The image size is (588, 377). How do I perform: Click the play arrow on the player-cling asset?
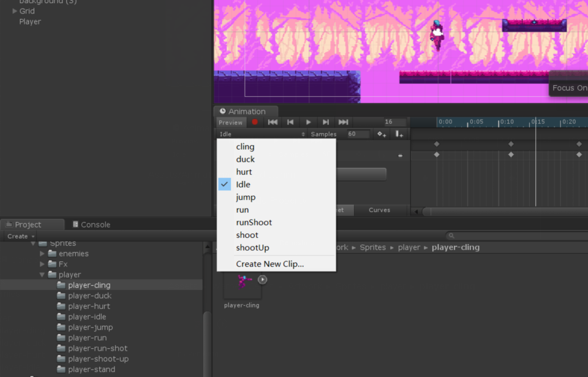[262, 279]
